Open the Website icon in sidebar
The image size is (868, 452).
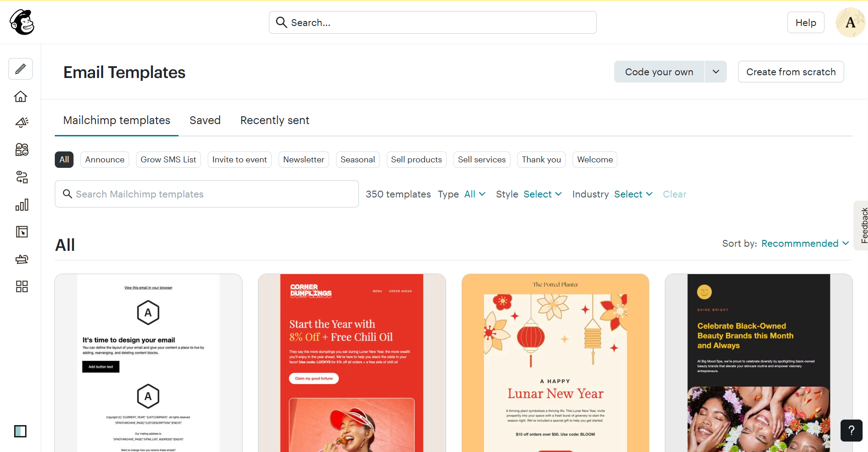point(21,232)
